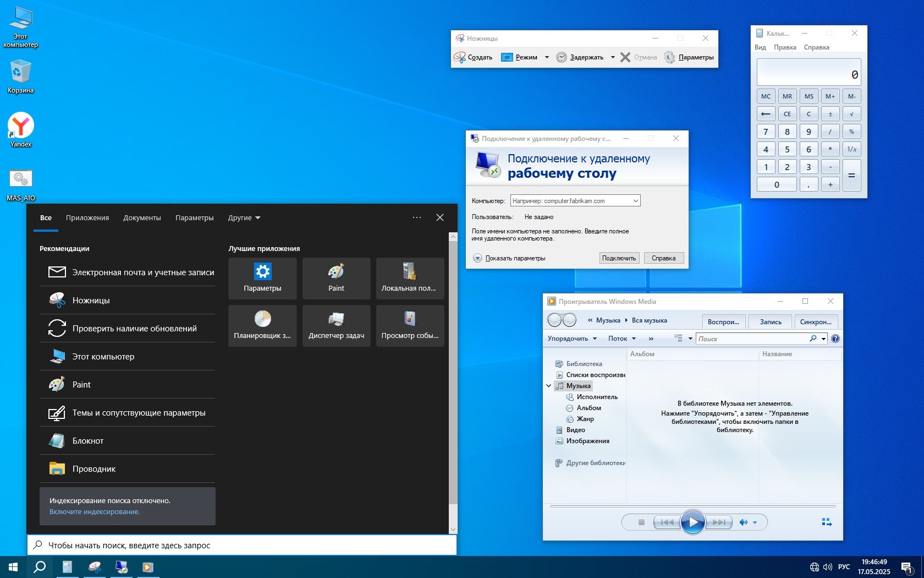Create a new snip with Создать
924x578 pixels.
coord(473,57)
